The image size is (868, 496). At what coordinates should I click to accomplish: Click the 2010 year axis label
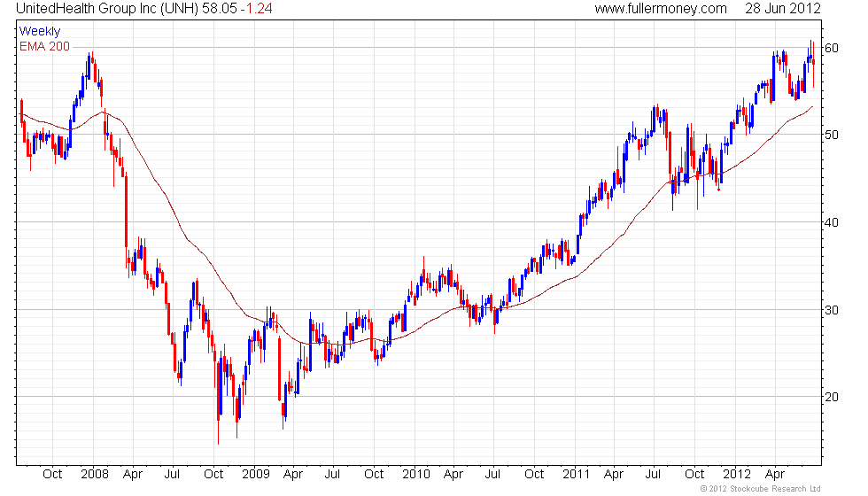pos(416,474)
